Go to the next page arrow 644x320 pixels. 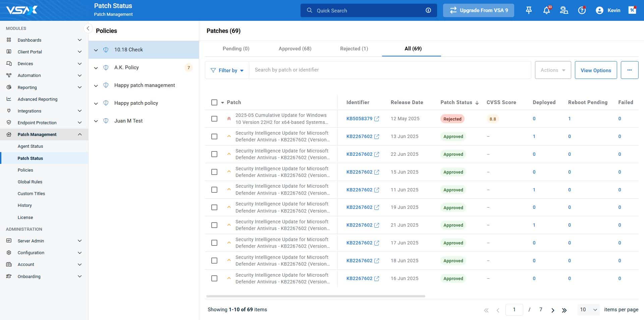tap(553, 310)
